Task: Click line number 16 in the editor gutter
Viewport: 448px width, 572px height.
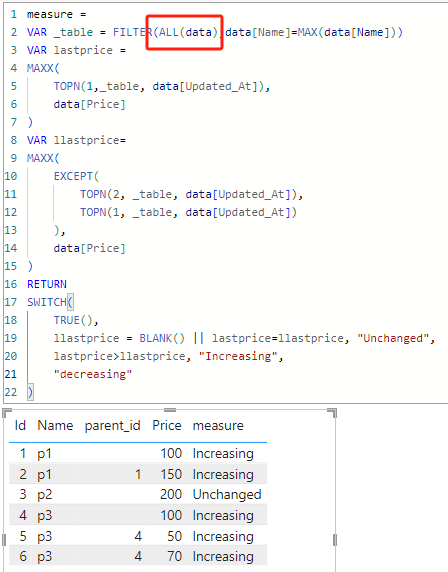Action: click(11, 284)
